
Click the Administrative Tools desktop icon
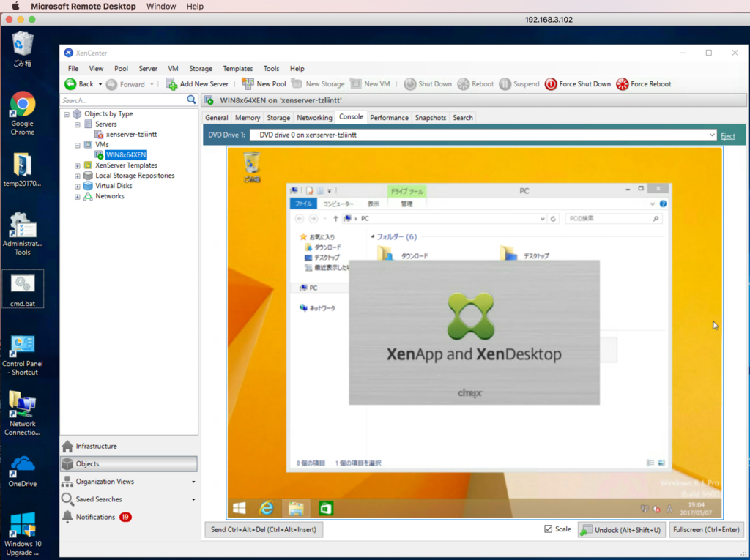[x=23, y=234]
